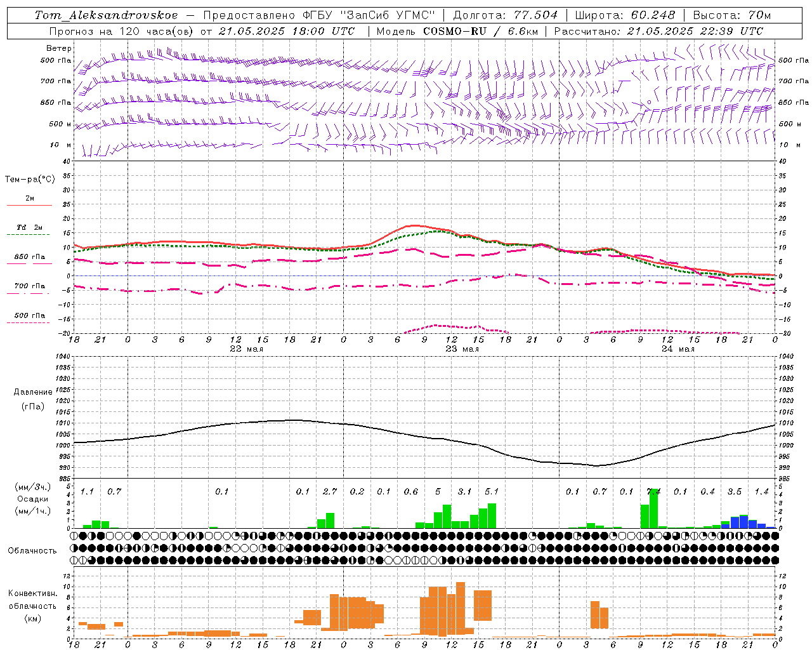Click the tallest green bar under 7.4
This screenshot has width=812, height=650.
653,508
